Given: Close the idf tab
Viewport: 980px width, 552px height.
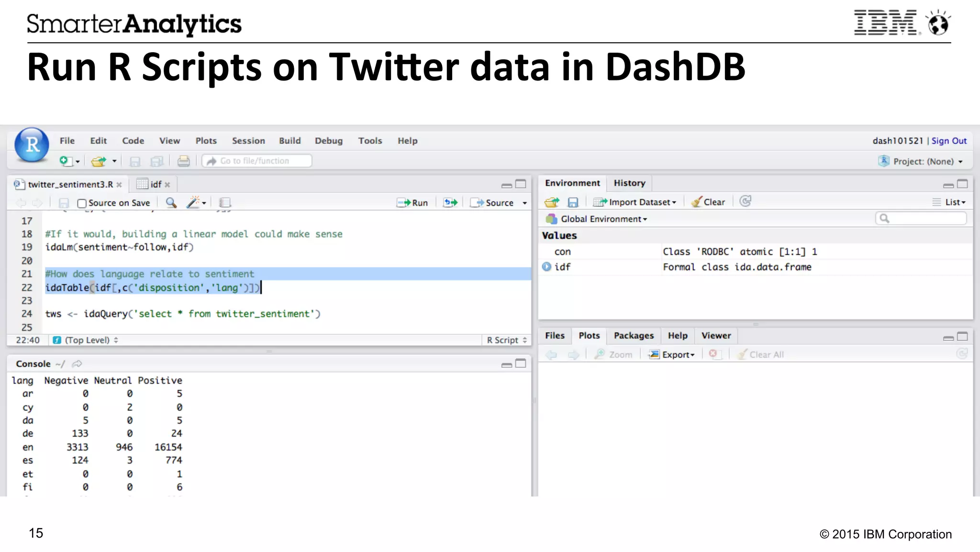Looking at the screenshot, I should pyautogui.click(x=167, y=185).
